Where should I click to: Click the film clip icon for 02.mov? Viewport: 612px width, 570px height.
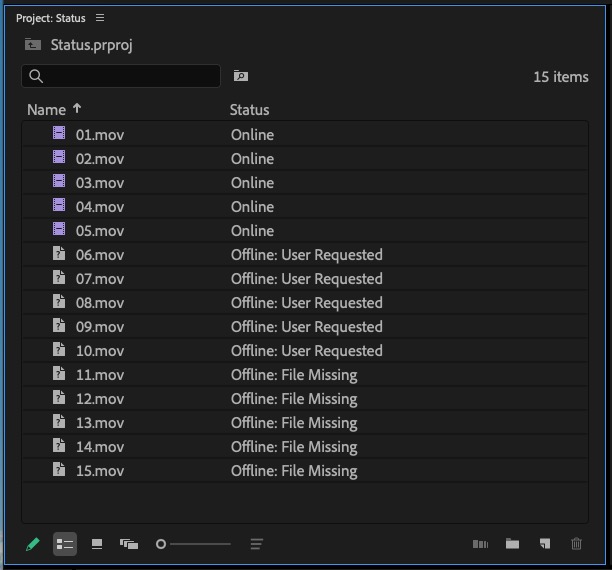[59, 157]
